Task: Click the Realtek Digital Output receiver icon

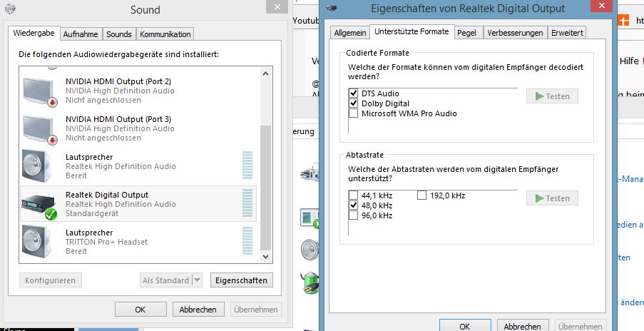Action: (x=39, y=207)
